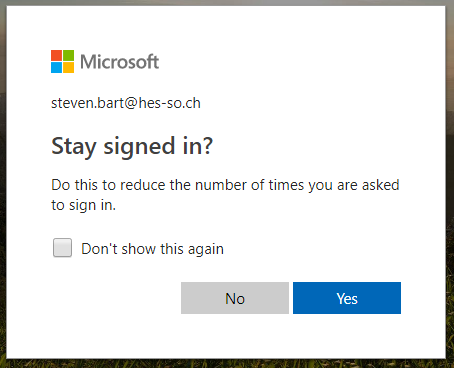Click the "Stay signed in?" heading

pyautogui.click(x=132, y=146)
